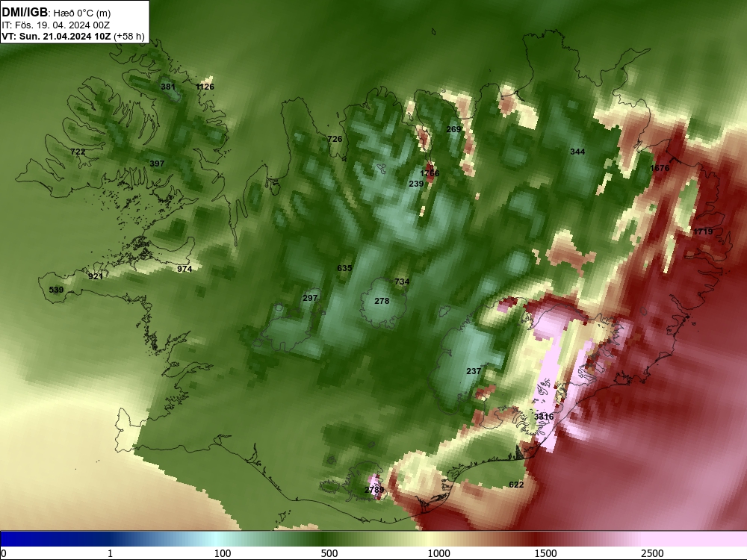Click the map value 1126
Image resolution: width=747 pixels, height=560 pixels.
205,87
